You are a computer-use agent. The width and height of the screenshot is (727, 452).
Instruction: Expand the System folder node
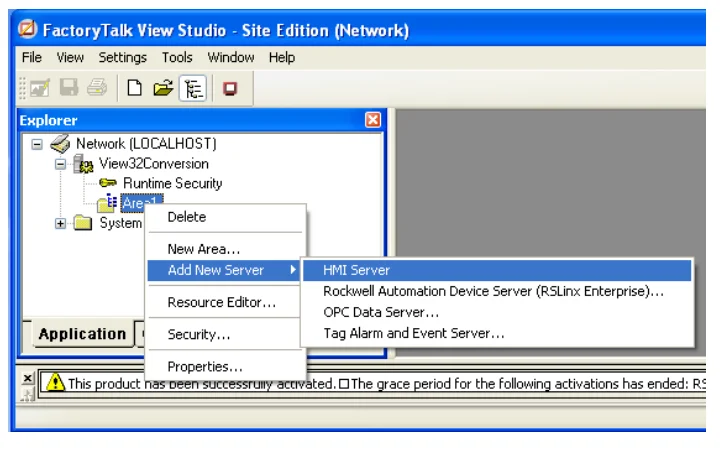coord(60,224)
